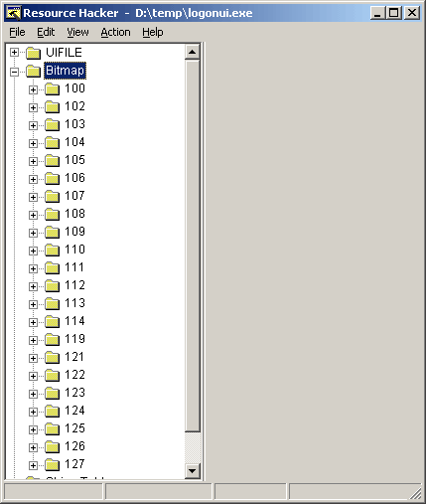Click the folder icon for 107

click(52, 196)
